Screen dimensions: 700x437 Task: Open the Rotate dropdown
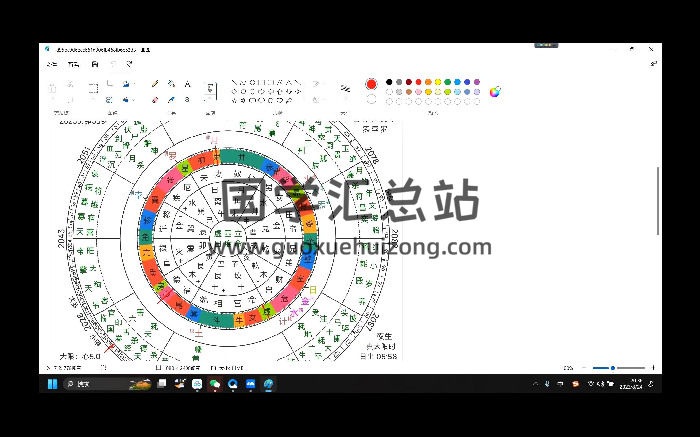click(128, 83)
